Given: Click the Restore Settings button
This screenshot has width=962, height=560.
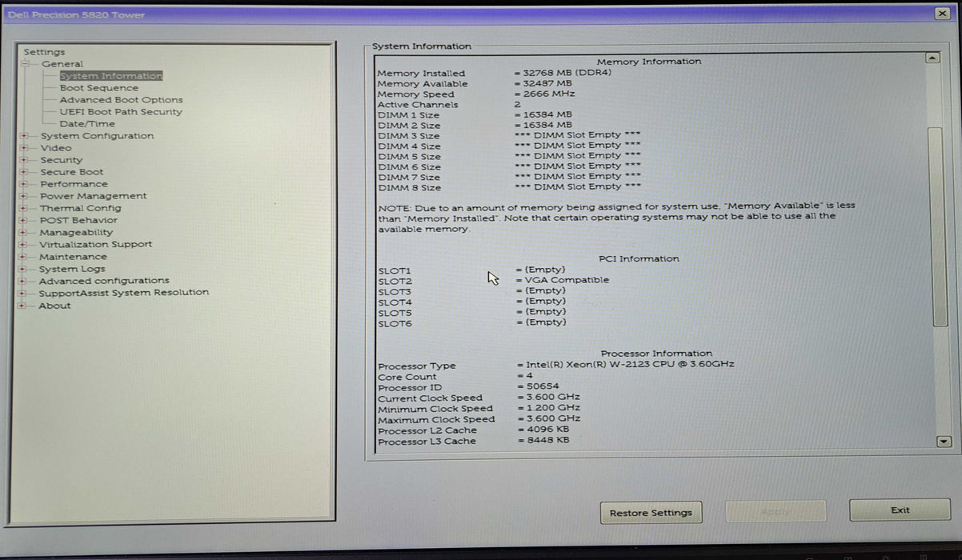Looking at the screenshot, I should pyautogui.click(x=651, y=512).
